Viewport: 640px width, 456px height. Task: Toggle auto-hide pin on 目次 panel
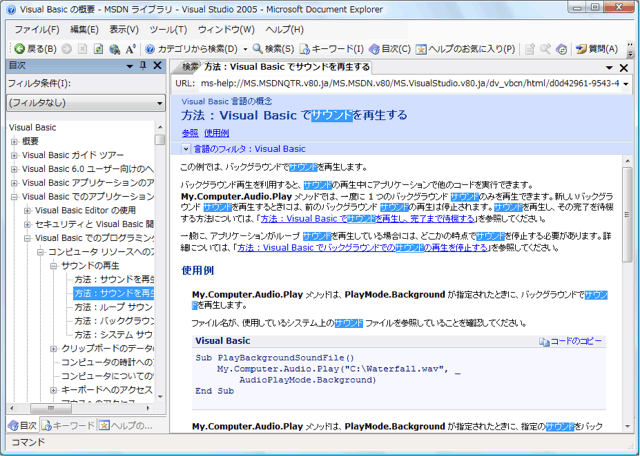tap(143, 66)
